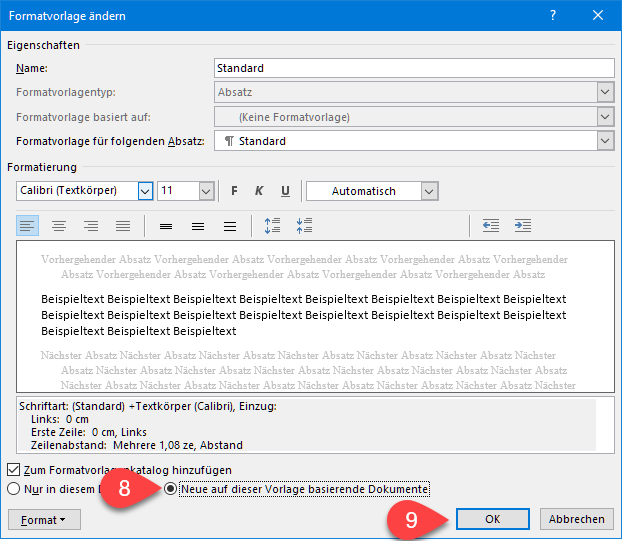Set single line spacing
This screenshot has width=622, height=541.
166,226
